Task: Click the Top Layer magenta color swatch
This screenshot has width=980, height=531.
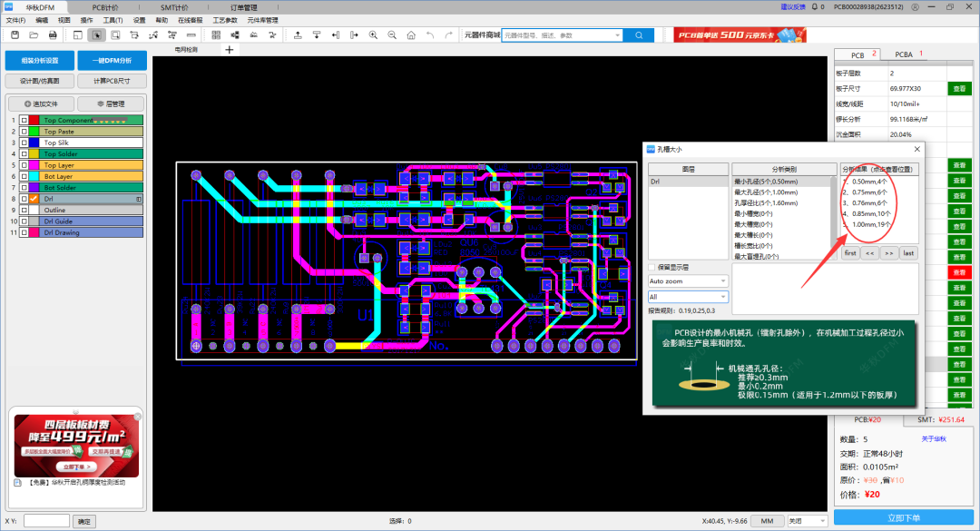Action: click(x=34, y=165)
